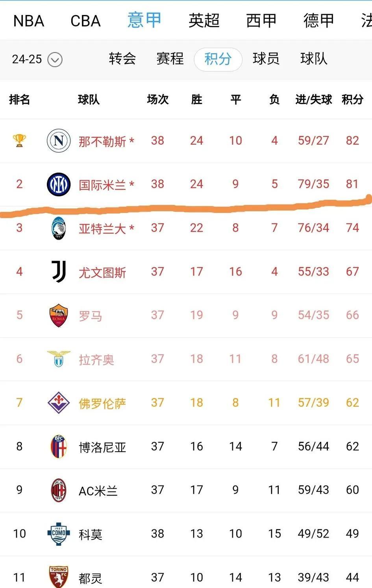Open the 球员 players sub-tab
Image resolution: width=372 pixels, height=588 pixels.
pos(266,59)
